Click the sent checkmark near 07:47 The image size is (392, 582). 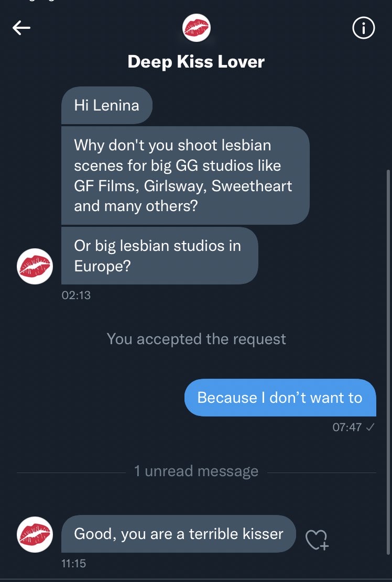tap(370, 427)
